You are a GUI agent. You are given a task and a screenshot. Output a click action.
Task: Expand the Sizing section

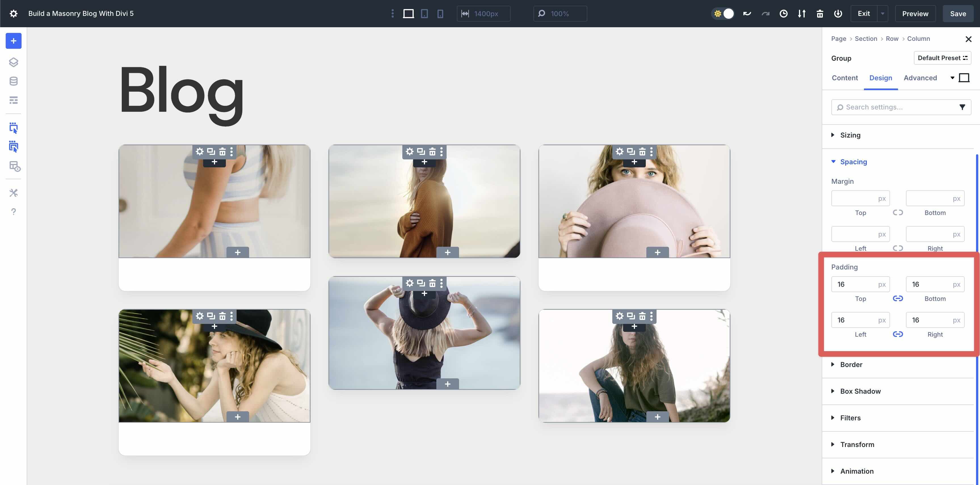tap(850, 135)
